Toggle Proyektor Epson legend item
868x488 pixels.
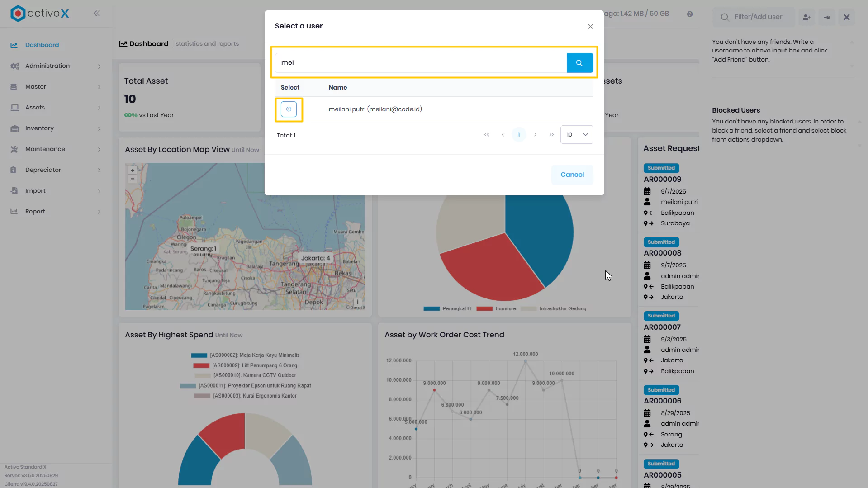[x=245, y=386]
